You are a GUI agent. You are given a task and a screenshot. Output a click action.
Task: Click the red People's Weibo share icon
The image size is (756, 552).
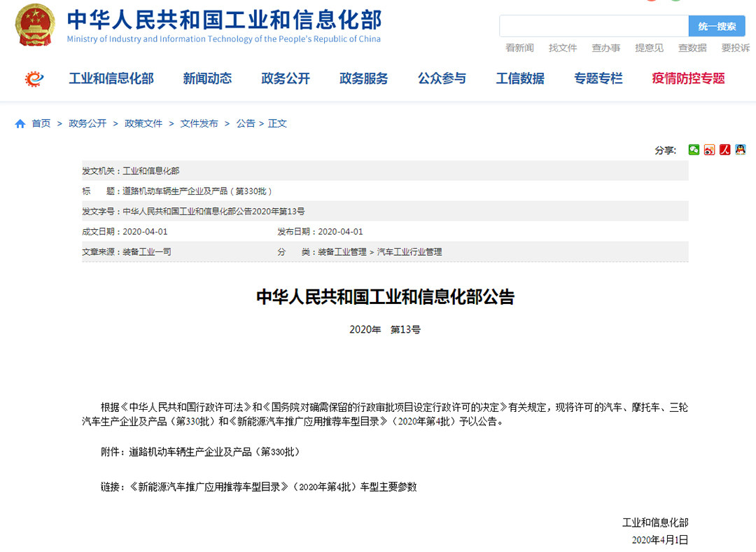pyautogui.click(x=725, y=149)
